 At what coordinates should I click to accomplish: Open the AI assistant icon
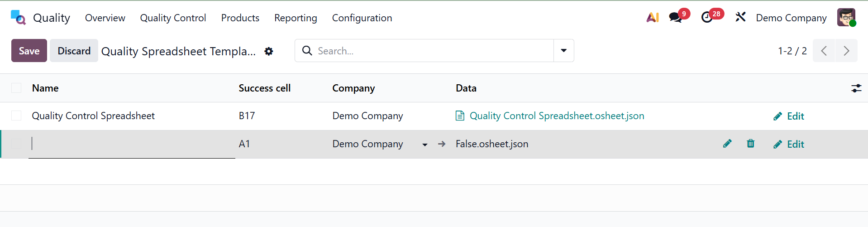tap(653, 18)
